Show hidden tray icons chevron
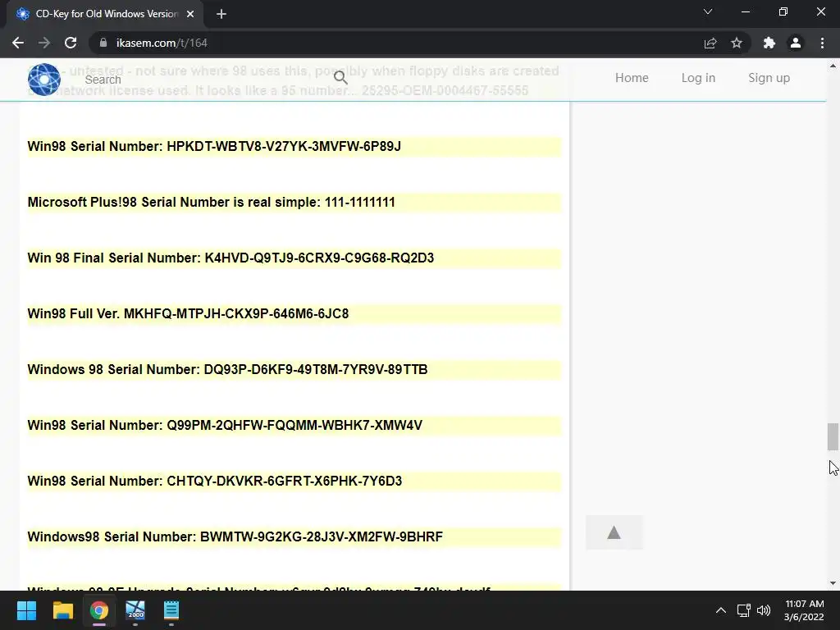 [721, 610]
